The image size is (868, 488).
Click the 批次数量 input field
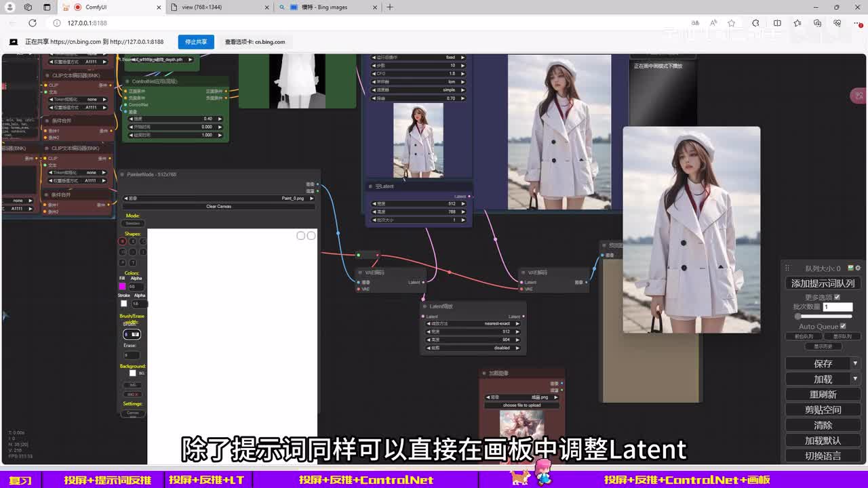coord(837,307)
